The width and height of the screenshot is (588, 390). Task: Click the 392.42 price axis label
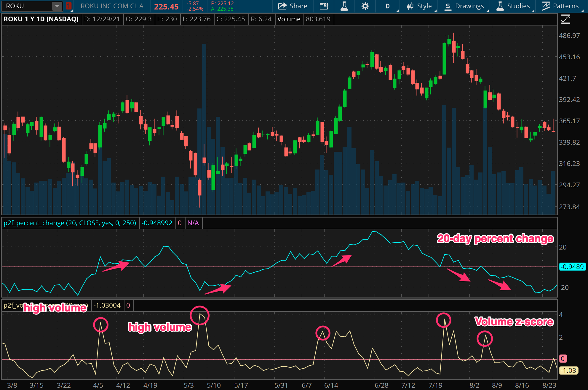569,100
